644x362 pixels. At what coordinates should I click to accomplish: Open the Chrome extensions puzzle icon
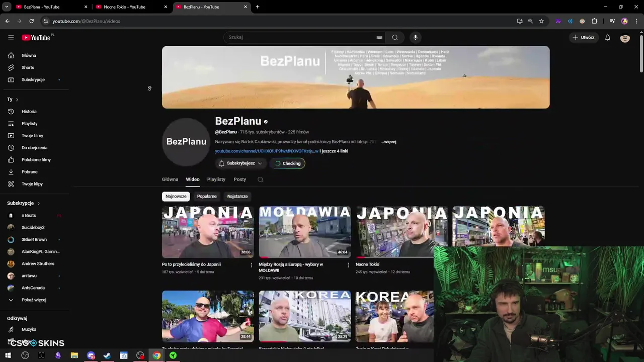pyautogui.click(x=594, y=21)
